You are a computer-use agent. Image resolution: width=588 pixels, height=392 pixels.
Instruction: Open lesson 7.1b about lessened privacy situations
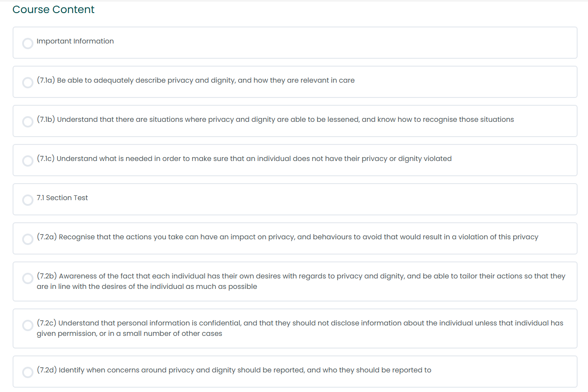coord(275,119)
